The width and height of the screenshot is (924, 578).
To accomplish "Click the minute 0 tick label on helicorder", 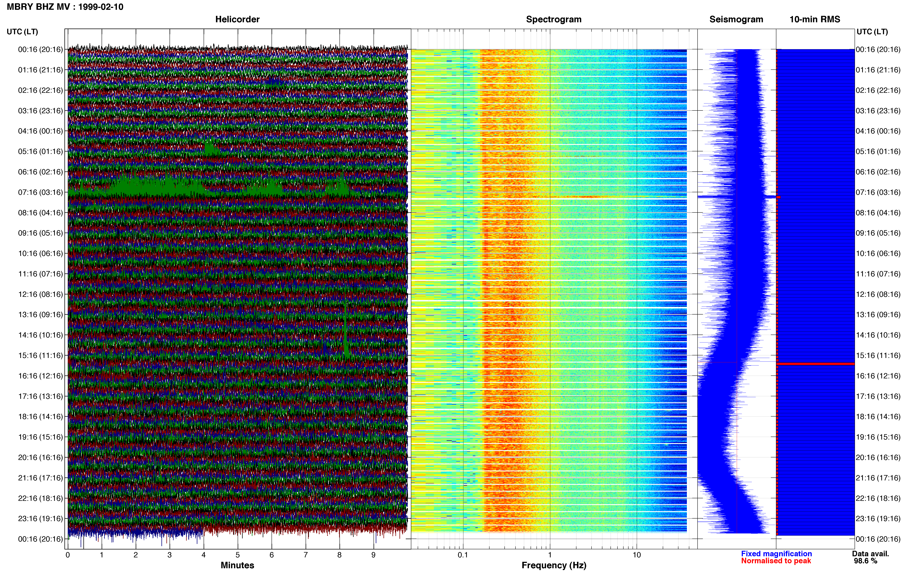I will [68, 555].
